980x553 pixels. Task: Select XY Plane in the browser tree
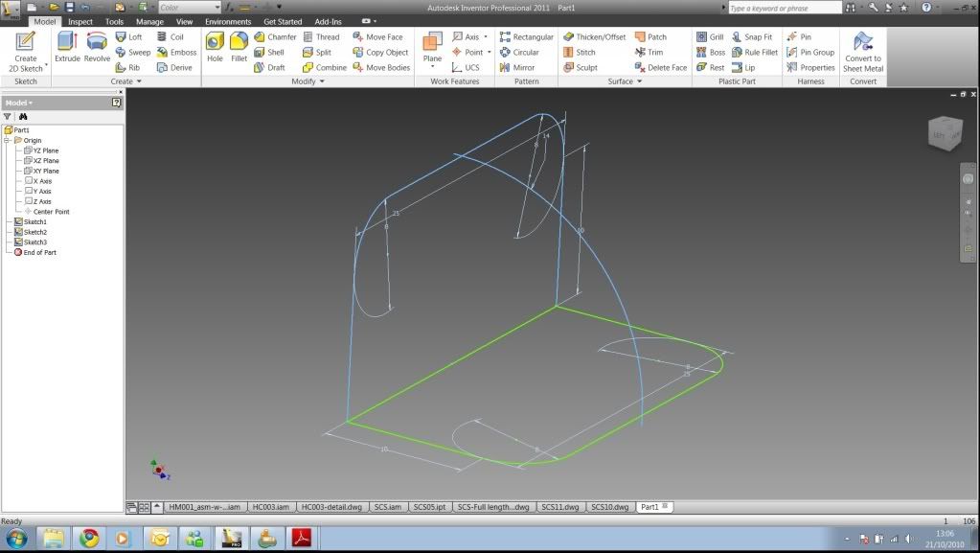[x=45, y=171]
